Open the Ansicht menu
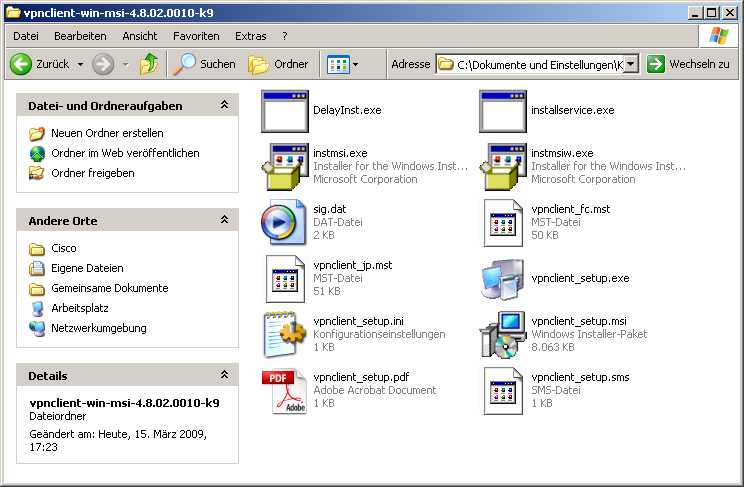 pos(140,36)
